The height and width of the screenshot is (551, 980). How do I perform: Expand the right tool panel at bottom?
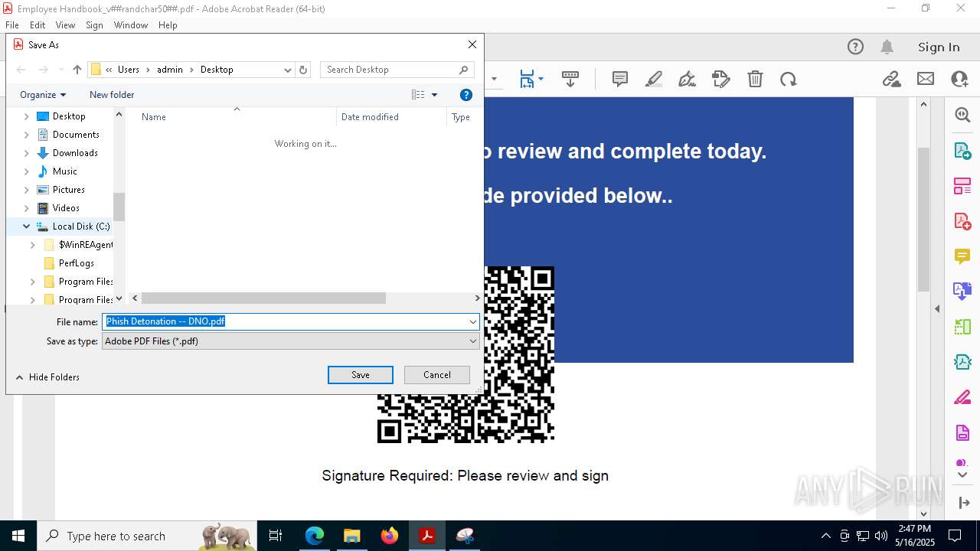pyautogui.click(x=963, y=503)
